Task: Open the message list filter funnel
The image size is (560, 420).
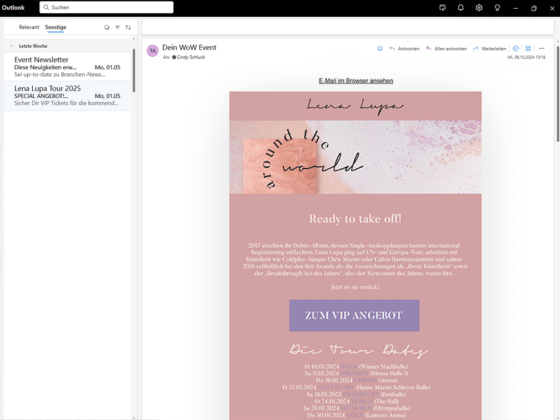Action: [118, 27]
